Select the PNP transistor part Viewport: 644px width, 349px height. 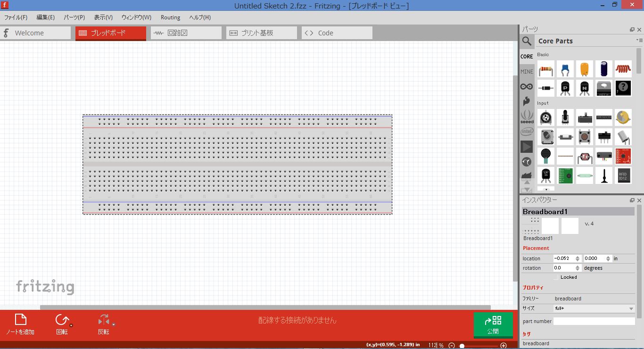[x=565, y=88]
